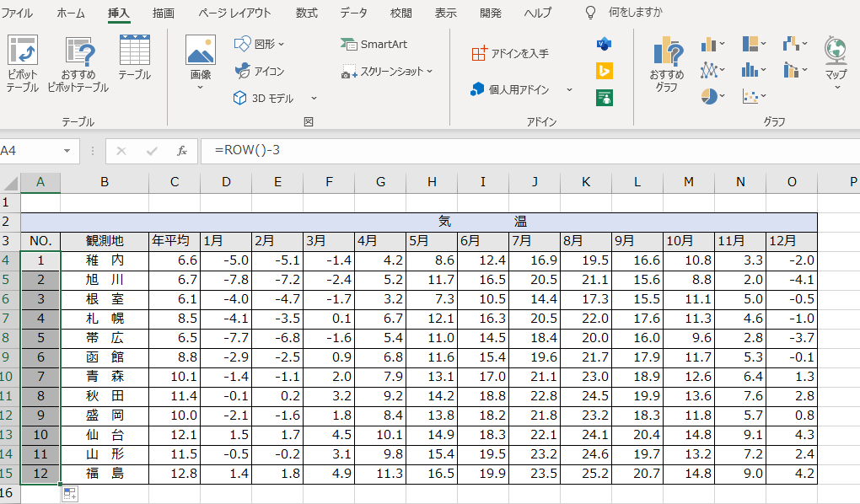Click the AutoFill options button below column A

coord(70,495)
